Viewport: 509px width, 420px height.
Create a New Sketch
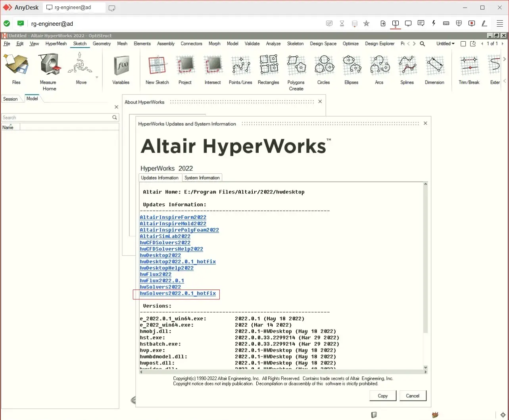tap(157, 69)
